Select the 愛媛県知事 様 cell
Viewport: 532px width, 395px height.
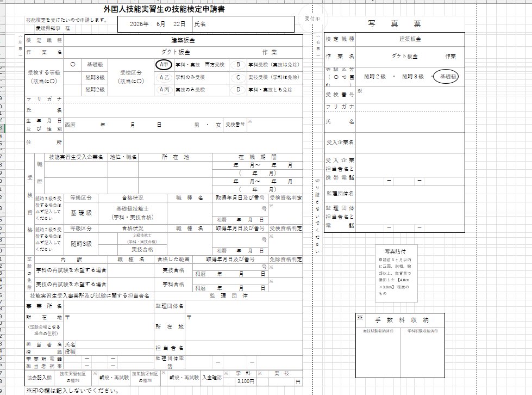53,28
